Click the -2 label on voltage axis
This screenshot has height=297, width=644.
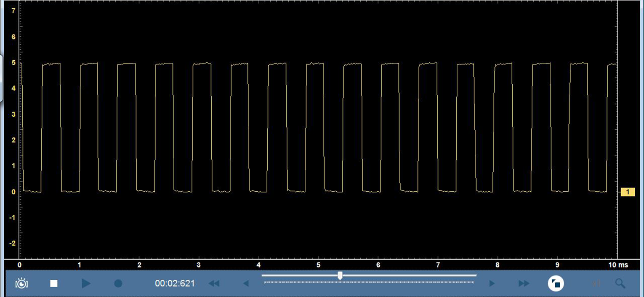[x=13, y=243]
